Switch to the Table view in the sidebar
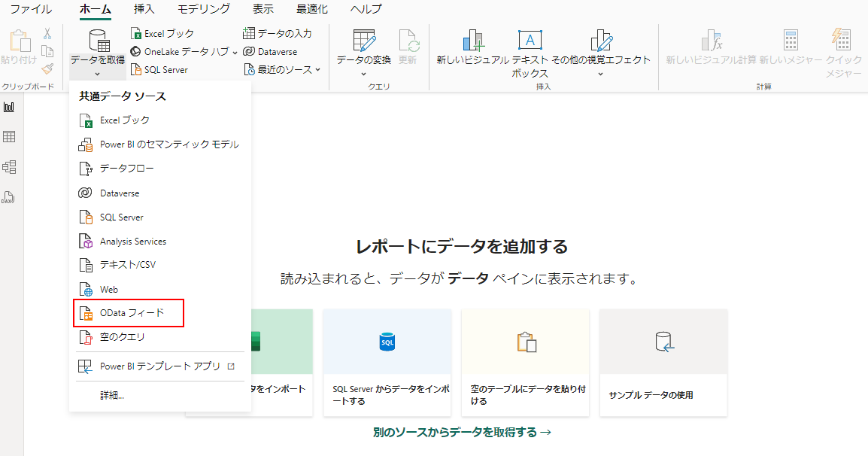868x456 pixels. point(10,136)
